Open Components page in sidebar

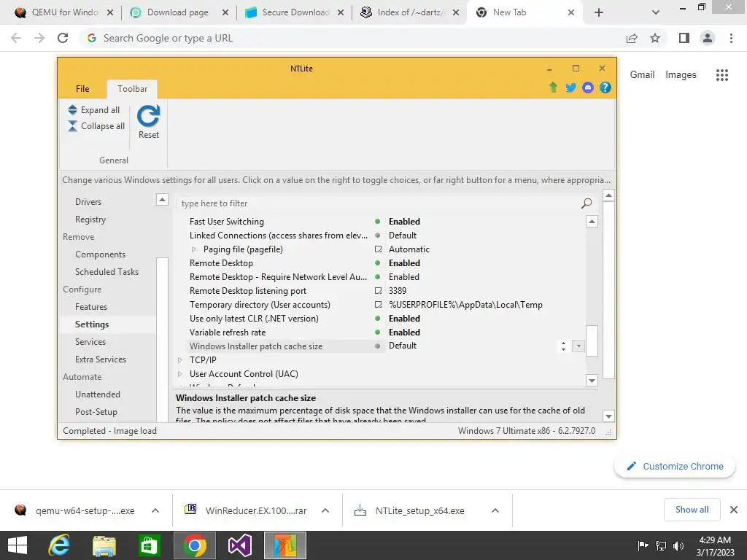100,254
